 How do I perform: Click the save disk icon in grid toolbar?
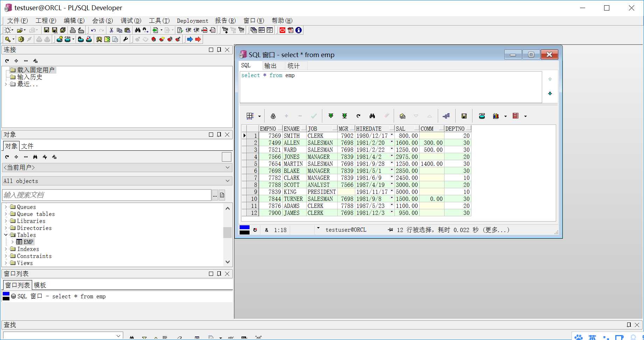[464, 116]
